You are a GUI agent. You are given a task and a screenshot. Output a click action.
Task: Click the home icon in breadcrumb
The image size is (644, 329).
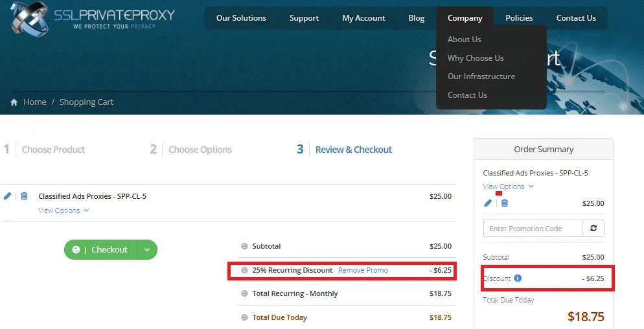coord(14,102)
